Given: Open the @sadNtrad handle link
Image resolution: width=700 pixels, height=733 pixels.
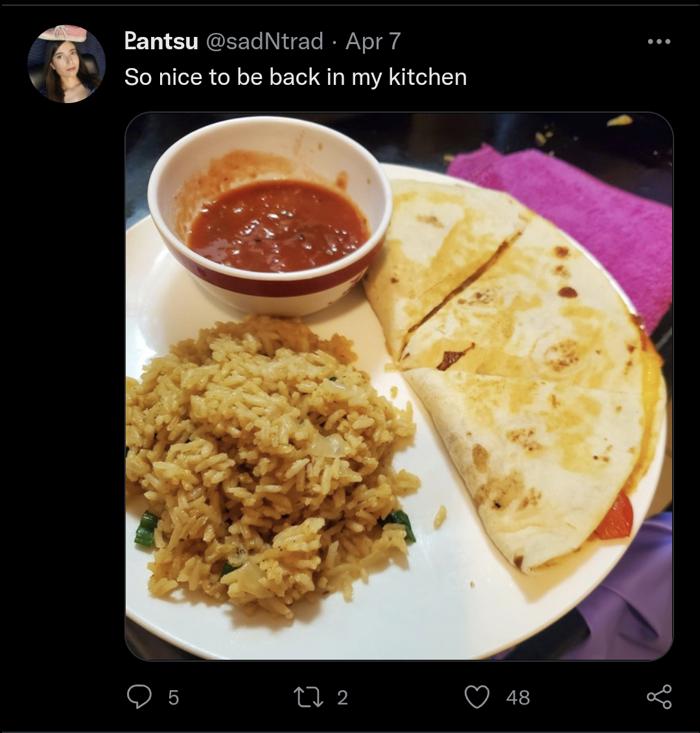Looking at the screenshot, I should pyautogui.click(x=264, y=41).
